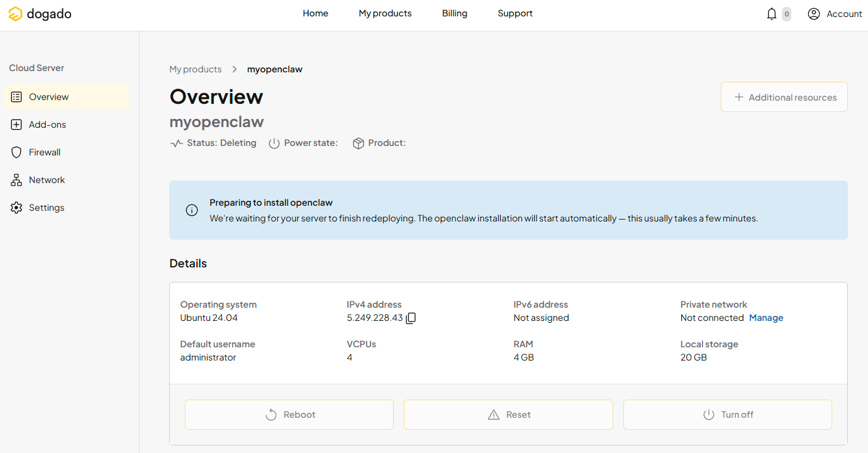Click the 20 GB local storage value
This screenshot has height=453, width=868.
(694, 357)
